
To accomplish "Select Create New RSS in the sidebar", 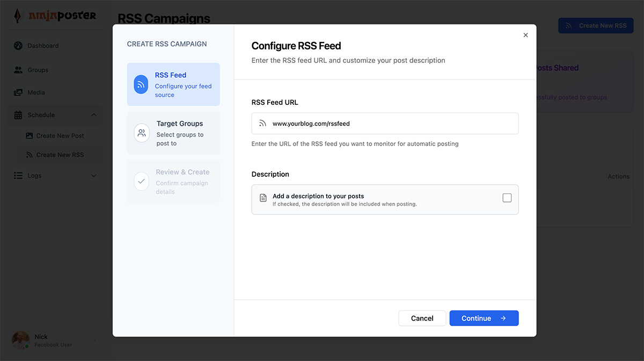I will (x=60, y=155).
